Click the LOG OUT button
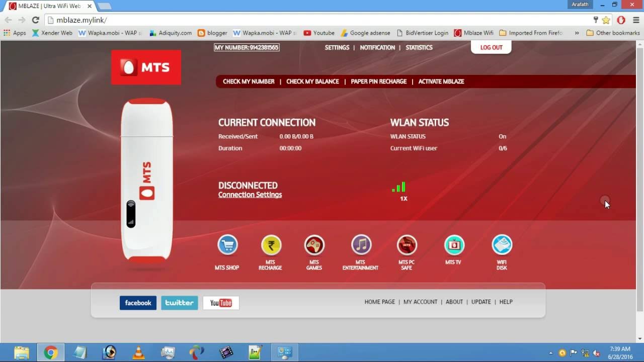Screen dimensions: 644x362 coord(491,47)
